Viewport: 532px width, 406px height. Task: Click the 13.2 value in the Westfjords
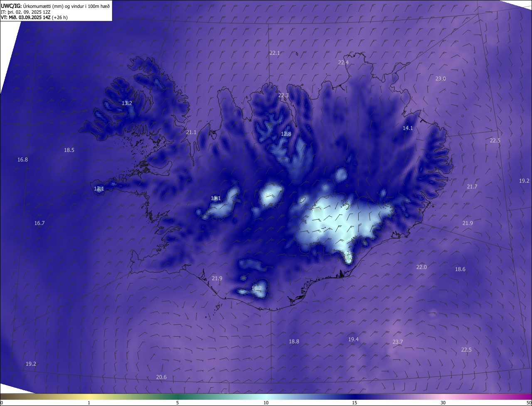click(x=127, y=103)
